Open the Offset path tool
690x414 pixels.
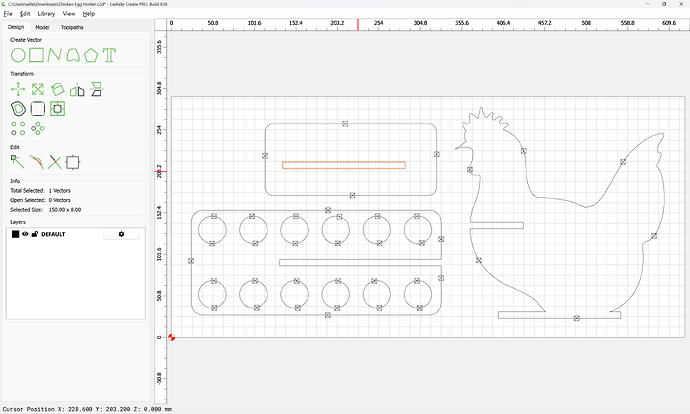[x=18, y=108]
